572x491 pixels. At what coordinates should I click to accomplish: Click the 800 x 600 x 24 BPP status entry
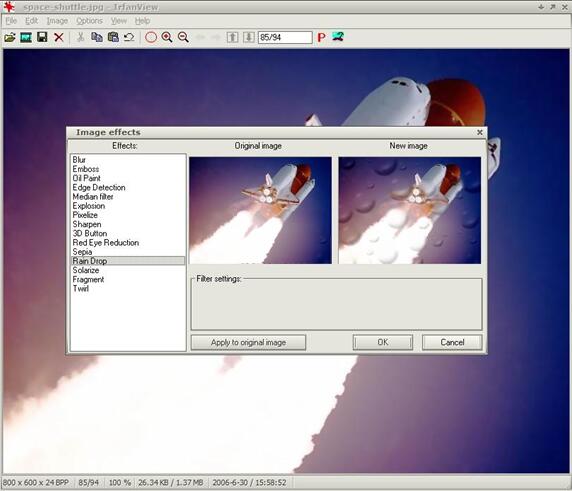point(36,483)
